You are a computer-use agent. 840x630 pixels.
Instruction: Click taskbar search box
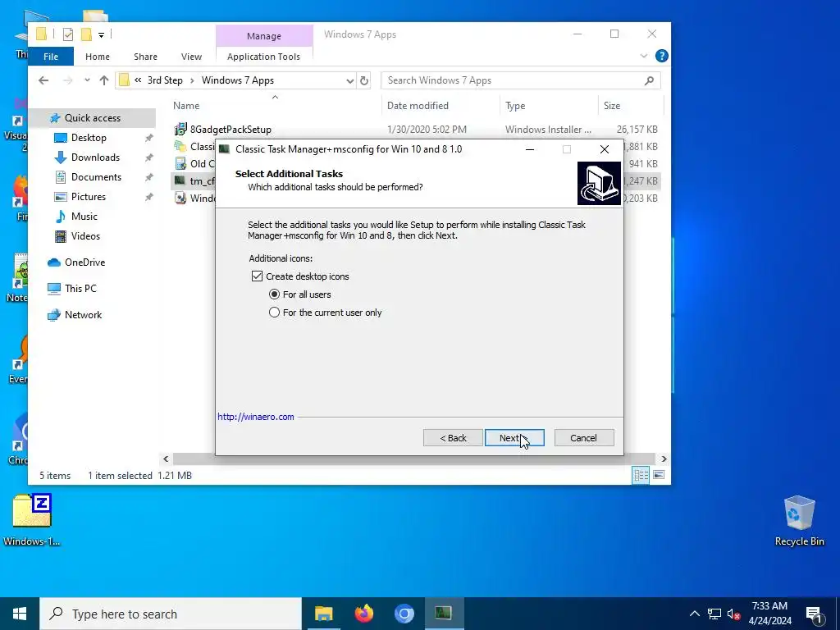171,614
